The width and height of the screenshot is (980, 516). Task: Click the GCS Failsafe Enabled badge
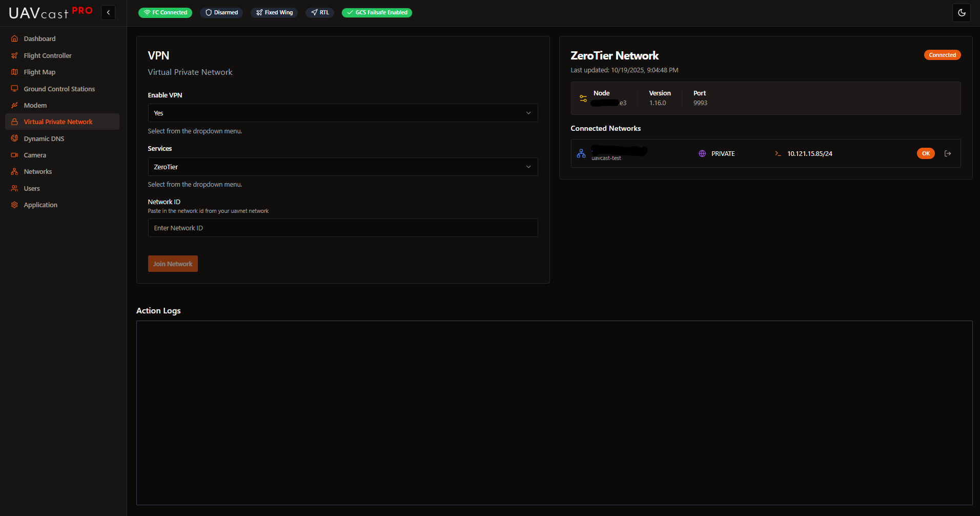(x=377, y=12)
